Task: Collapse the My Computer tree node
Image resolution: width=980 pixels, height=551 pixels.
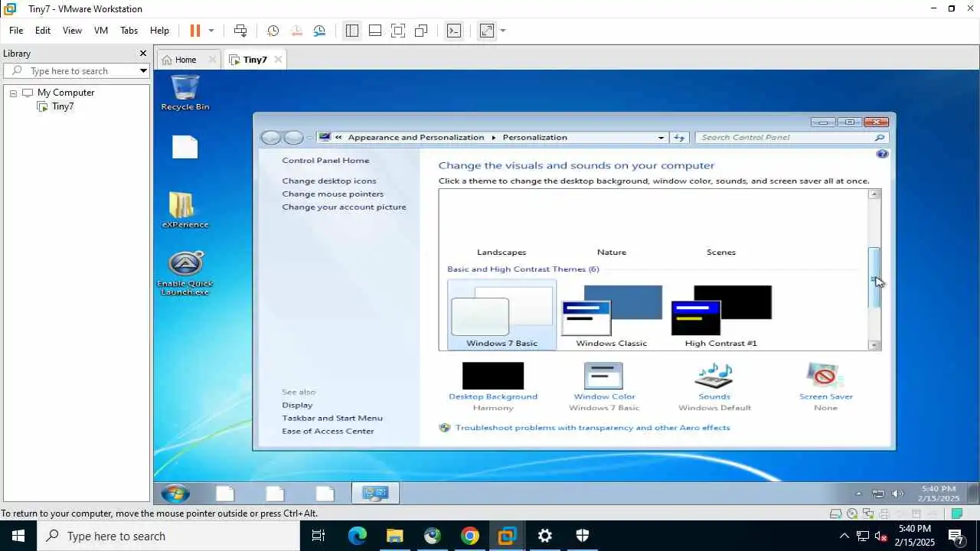Action: coord(13,93)
